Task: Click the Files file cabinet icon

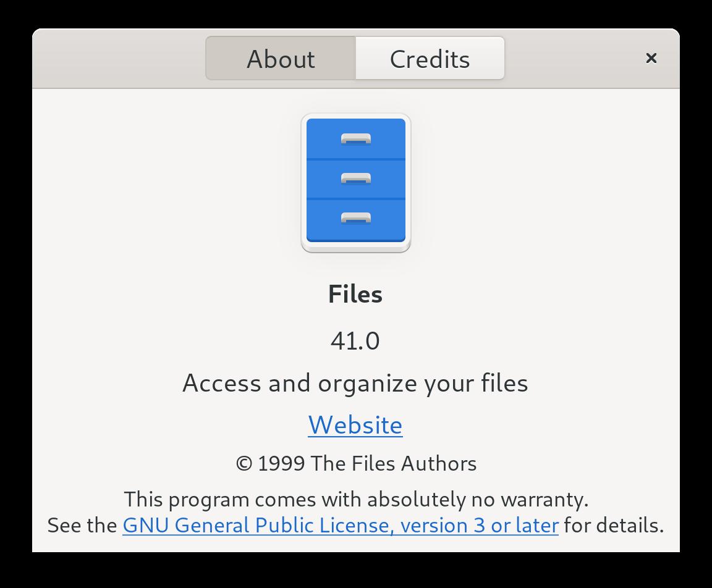Action: (x=356, y=183)
